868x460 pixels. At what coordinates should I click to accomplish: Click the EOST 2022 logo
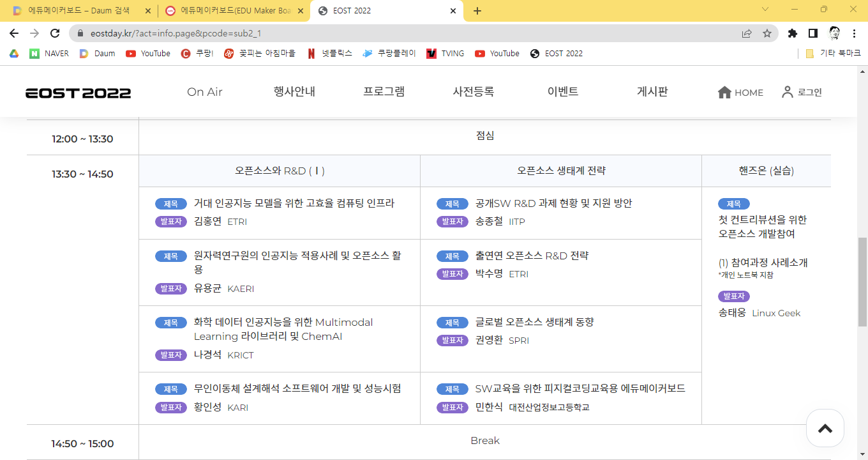(78, 93)
